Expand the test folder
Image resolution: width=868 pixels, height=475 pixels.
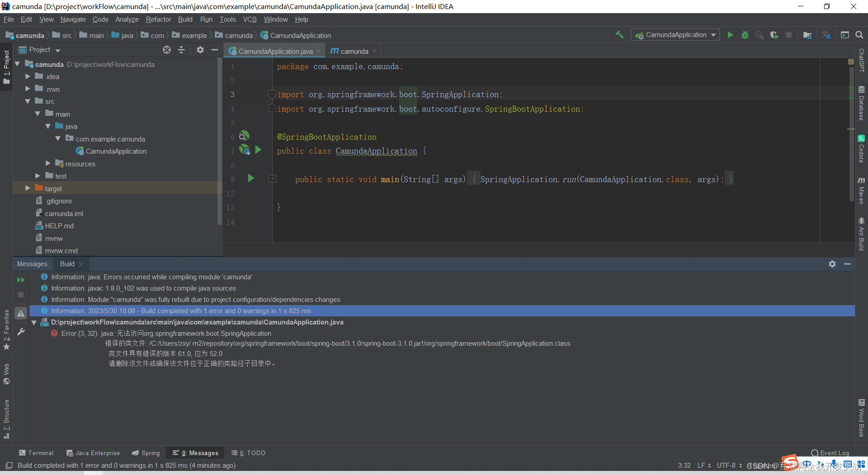[x=38, y=176]
